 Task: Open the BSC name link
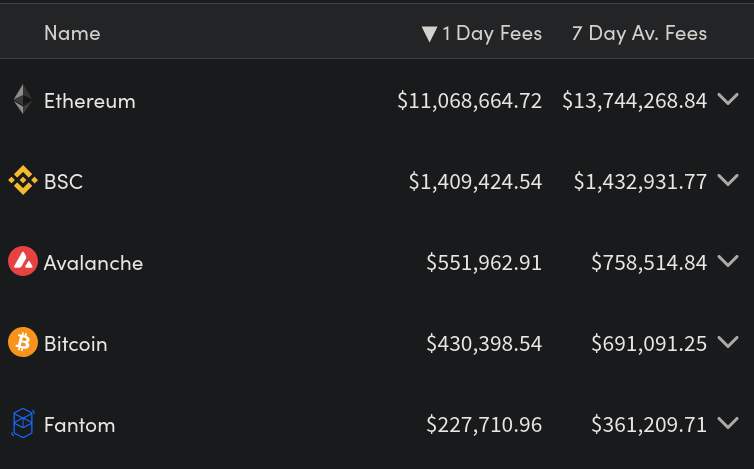pos(63,182)
